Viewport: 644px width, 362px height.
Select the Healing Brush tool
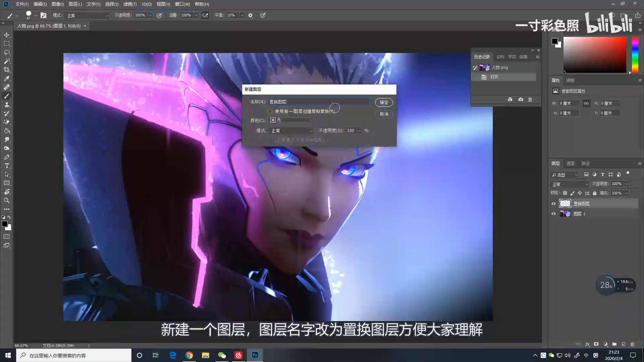[x=7, y=87]
